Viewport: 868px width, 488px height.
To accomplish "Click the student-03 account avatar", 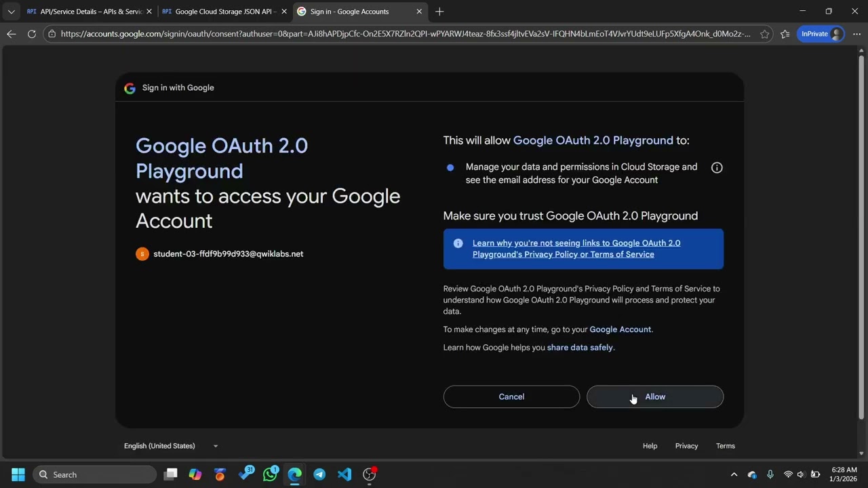I will click(x=142, y=254).
